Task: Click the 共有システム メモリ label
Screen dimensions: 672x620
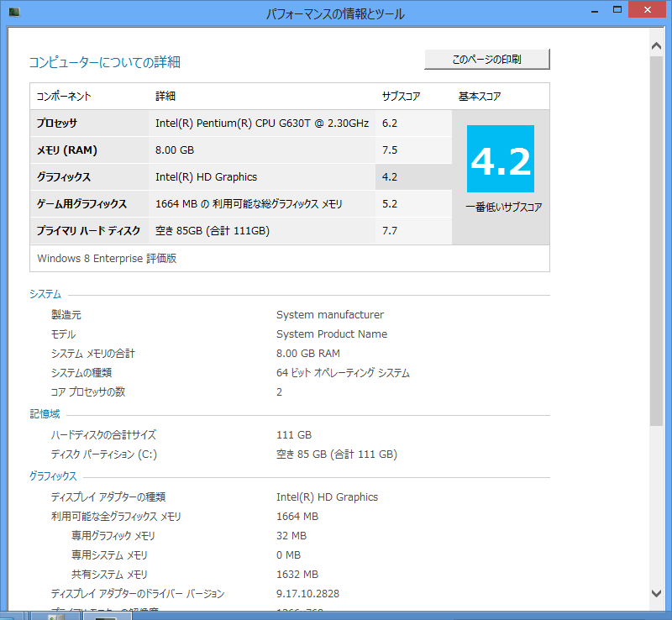Action: (109, 574)
